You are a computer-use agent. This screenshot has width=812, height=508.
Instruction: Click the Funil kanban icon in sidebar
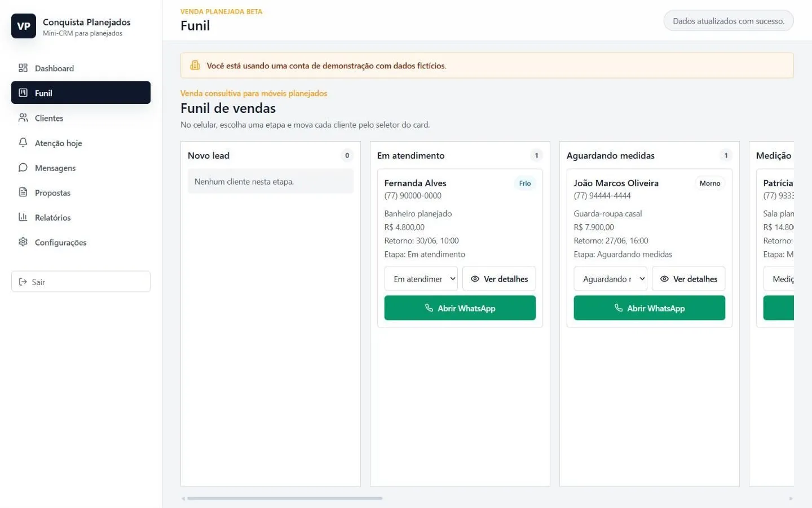coord(23,93)
